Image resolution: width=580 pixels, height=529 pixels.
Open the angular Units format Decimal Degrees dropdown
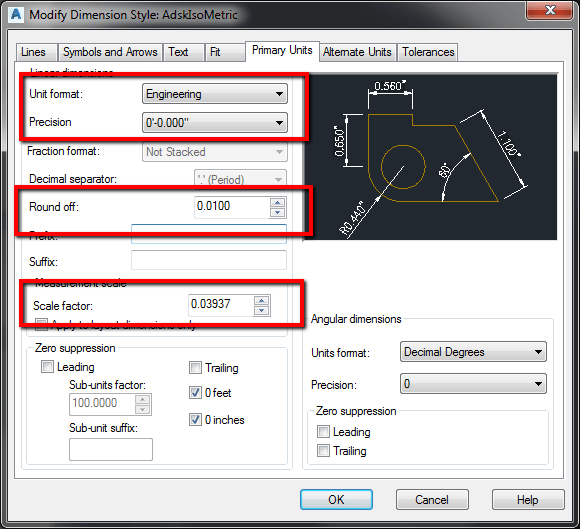[473, 351]
